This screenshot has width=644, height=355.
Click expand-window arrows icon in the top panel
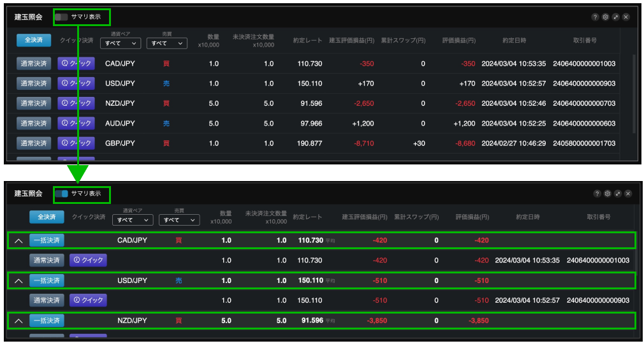pyautogui.click(x=616, y=17)
